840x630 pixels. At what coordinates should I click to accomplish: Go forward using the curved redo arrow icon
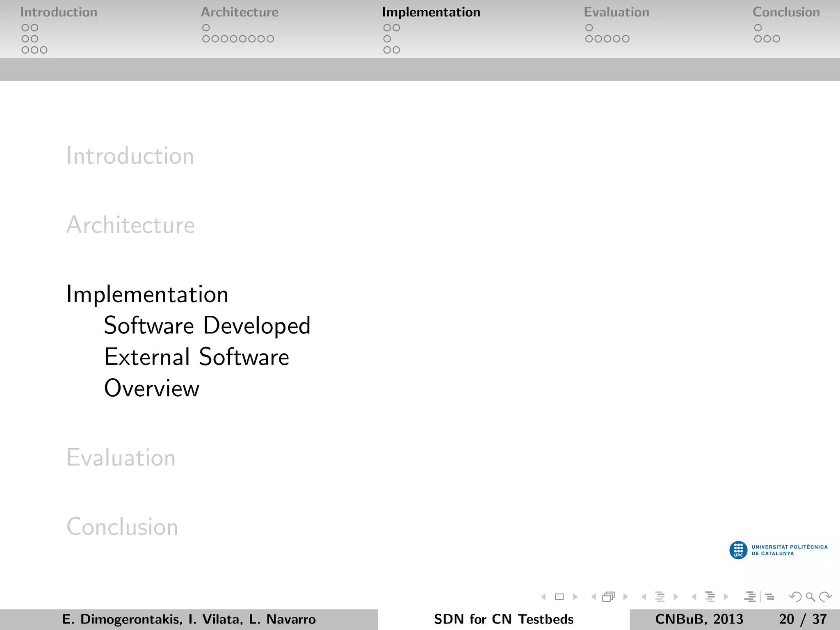825,597
